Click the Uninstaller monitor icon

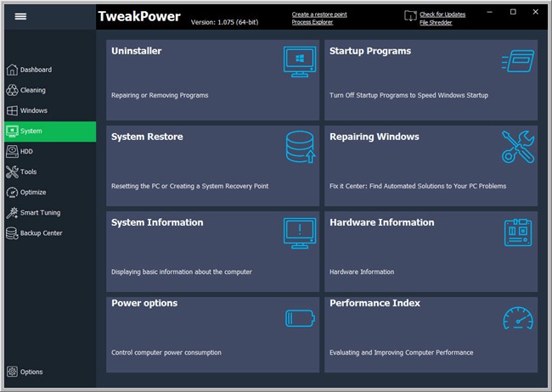click(300, 62)
